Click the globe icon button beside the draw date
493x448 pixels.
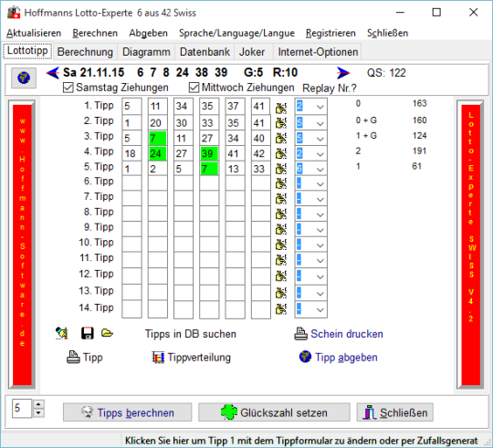tap(24, 78)
